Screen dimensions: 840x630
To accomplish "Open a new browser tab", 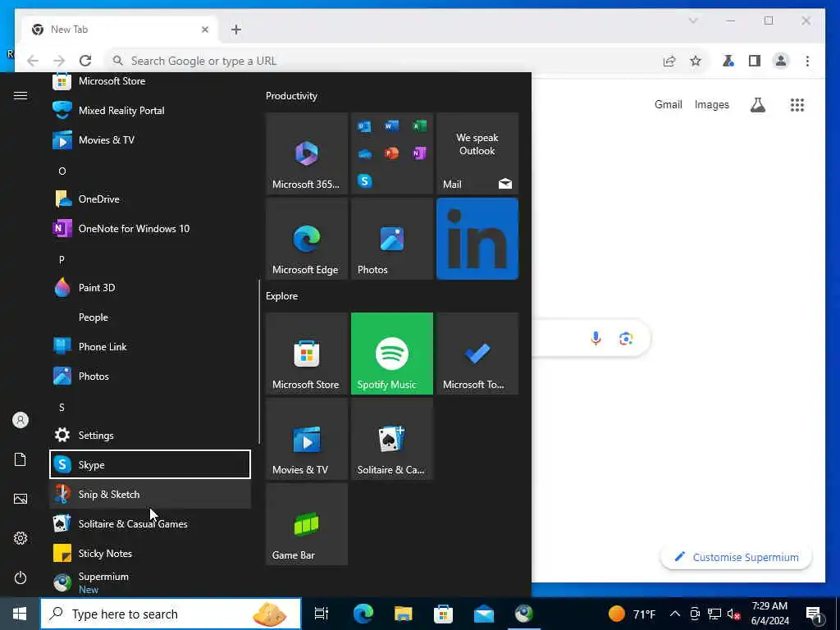I will click(236, 30).
